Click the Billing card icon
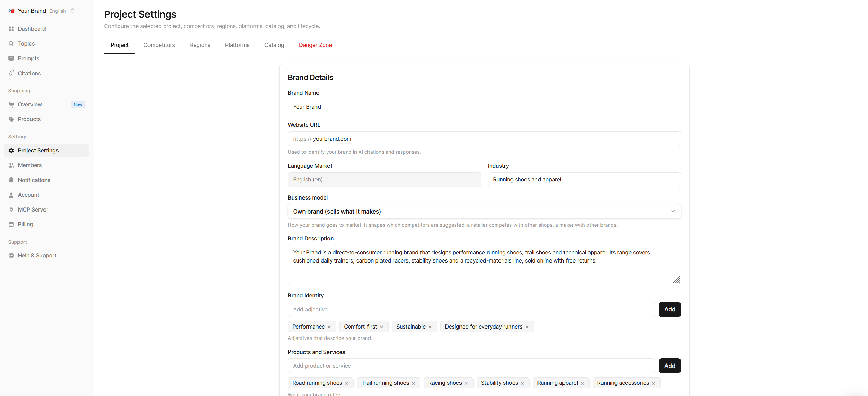Image resolution: width=868 pixels, height=396 pixels. 11,224
